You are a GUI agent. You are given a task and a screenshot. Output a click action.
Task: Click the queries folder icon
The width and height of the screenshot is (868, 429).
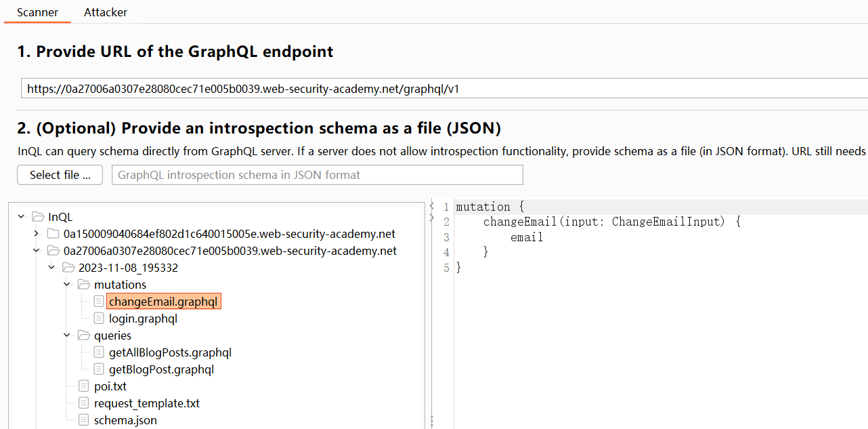[83, 335]
